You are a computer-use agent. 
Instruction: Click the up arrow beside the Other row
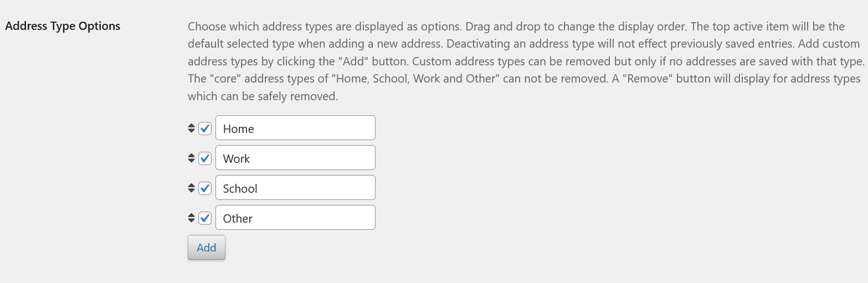[x=191, y=215]
